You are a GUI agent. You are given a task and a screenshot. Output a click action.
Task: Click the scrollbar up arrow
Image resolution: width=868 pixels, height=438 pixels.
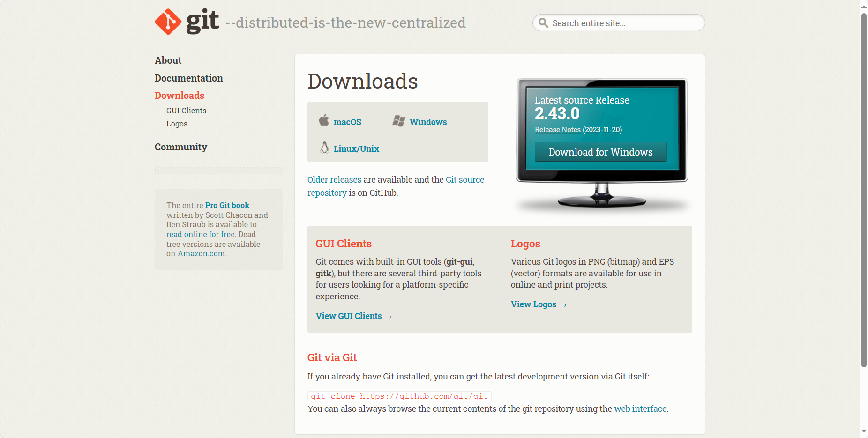pyautogui.click(x=864, y=6)
